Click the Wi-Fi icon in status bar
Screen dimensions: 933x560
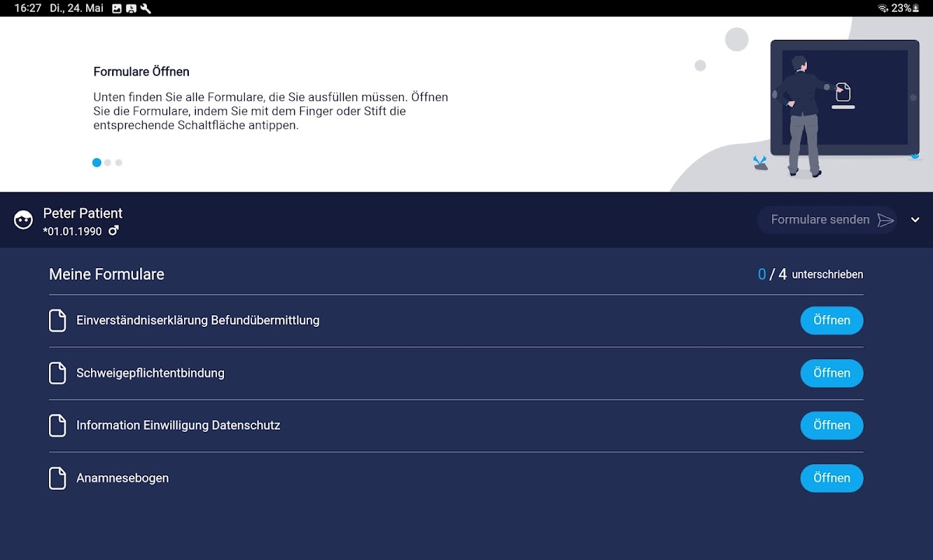pos(883,8)
